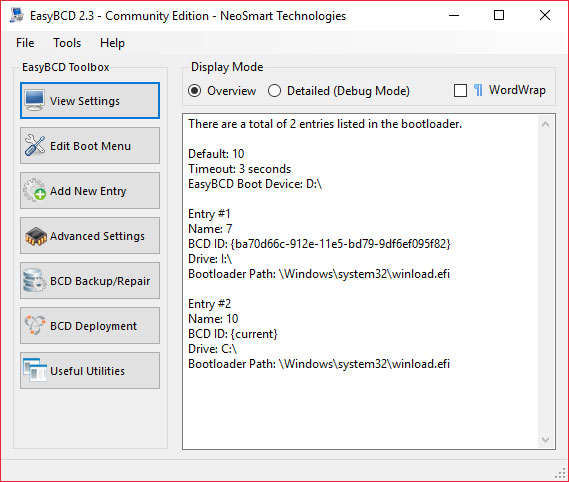Click the pilcrow WordWrap icon
Viewport: 569px width, 482px height.
click(478, 90)
